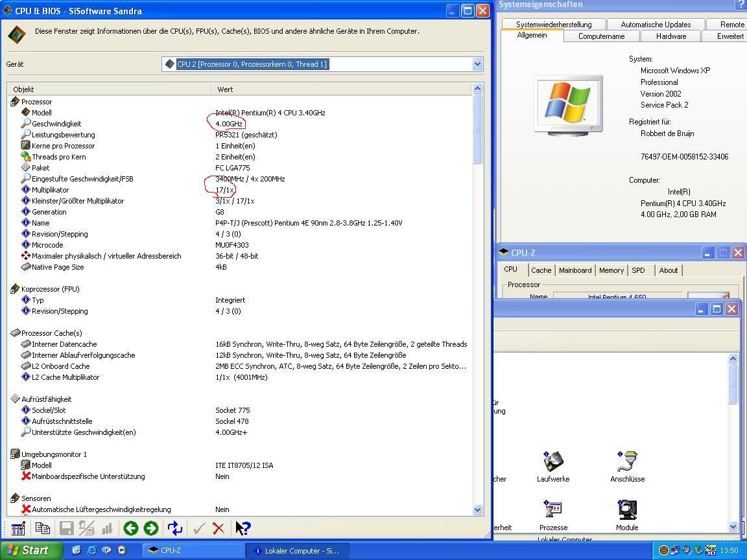Switch to Computername tab
The height and width of the screenshot is (560, 747).
[x=601, y=36]
